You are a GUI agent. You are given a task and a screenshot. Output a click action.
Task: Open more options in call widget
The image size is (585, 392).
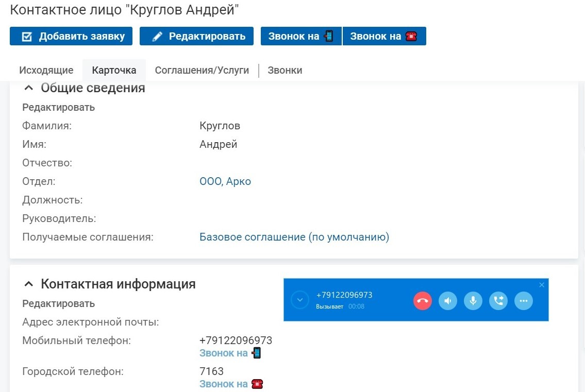pos(524,301)
